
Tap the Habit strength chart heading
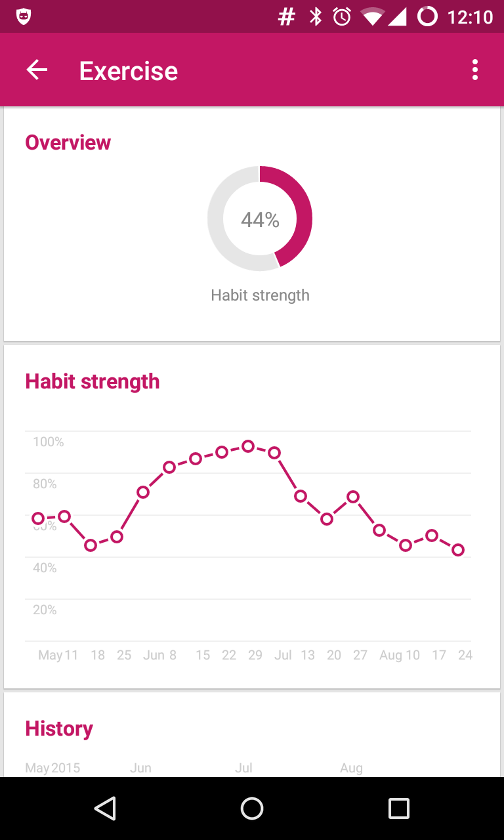coord(93,381)
